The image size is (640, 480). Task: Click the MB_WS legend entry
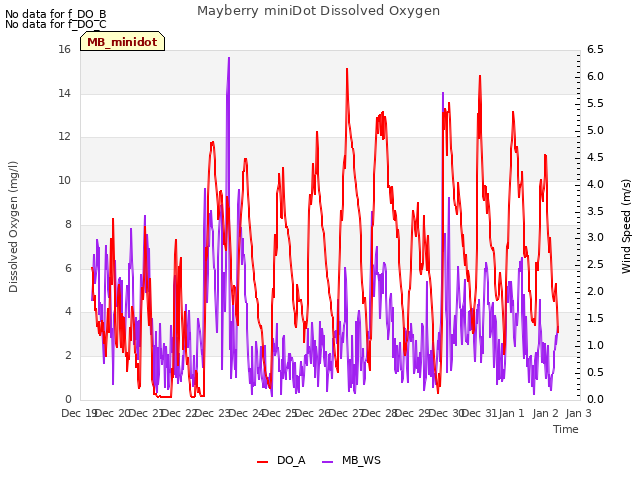[351, 461]
